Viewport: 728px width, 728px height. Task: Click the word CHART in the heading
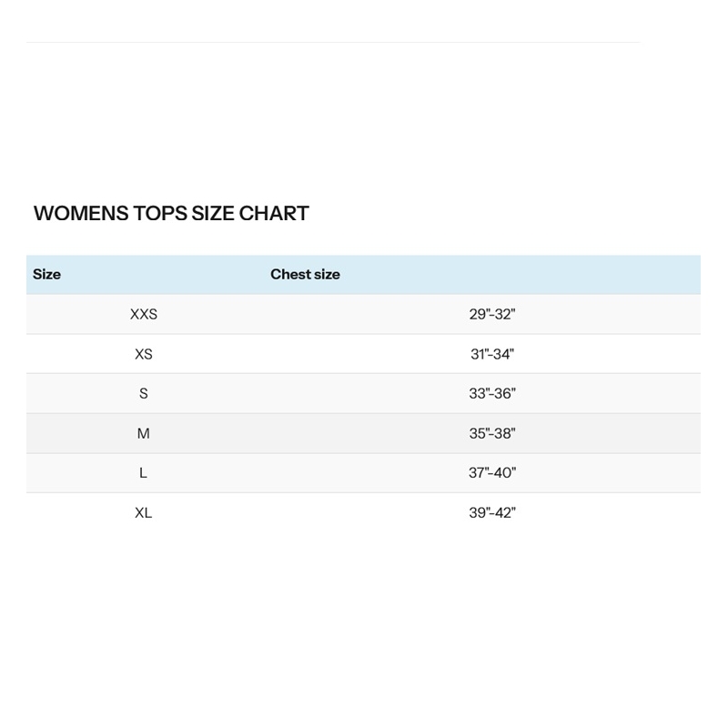click(x=274, y=214)
